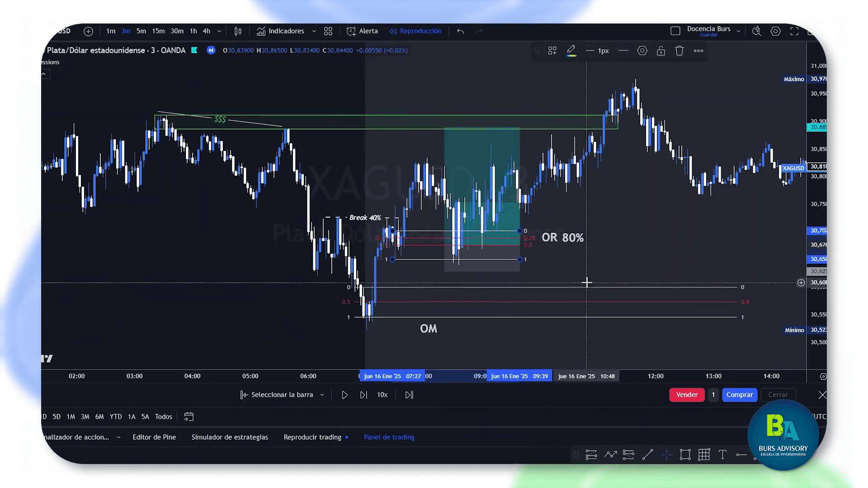Open the Alerta alarm-clock tool

click(x=362, y=31)
